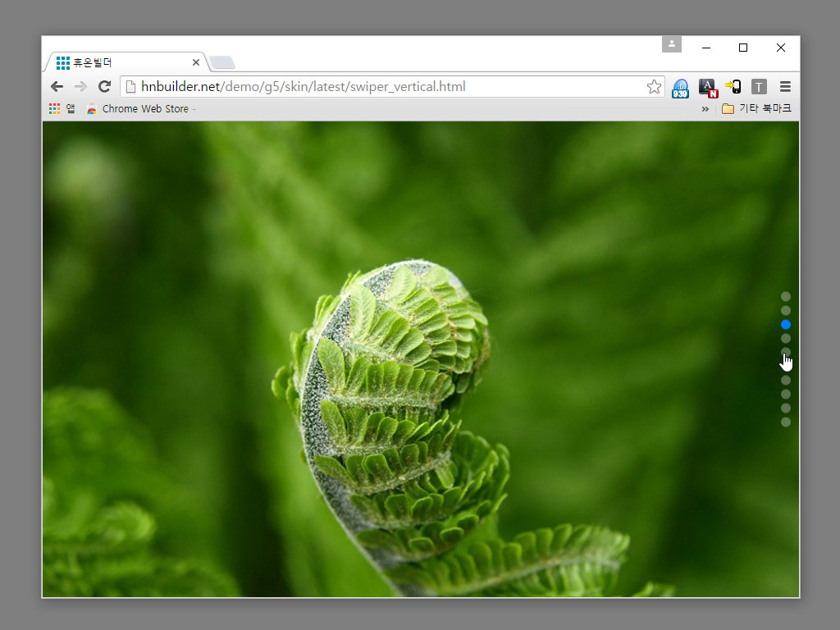Click the Chrome user profile button

[672, 44]
